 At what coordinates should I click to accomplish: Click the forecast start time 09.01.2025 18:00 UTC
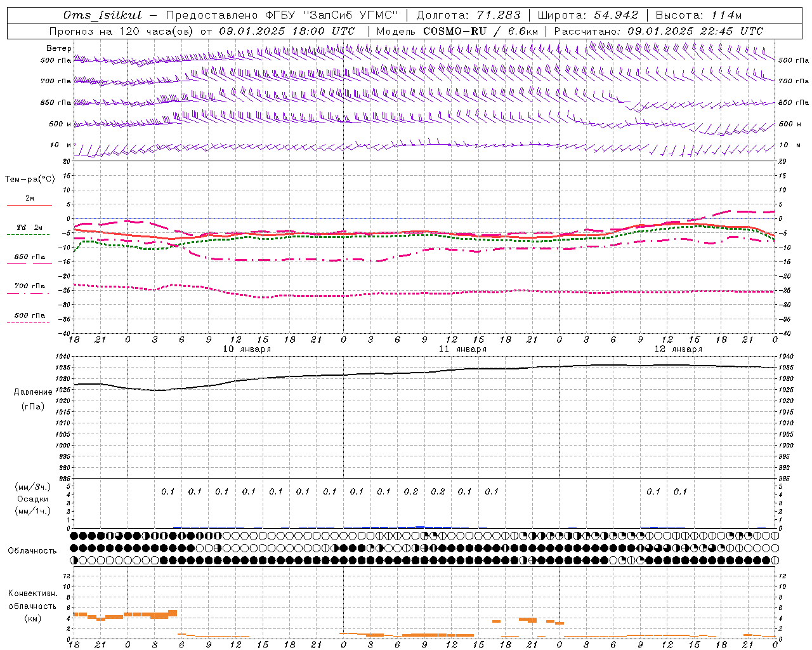pos(287,31)
